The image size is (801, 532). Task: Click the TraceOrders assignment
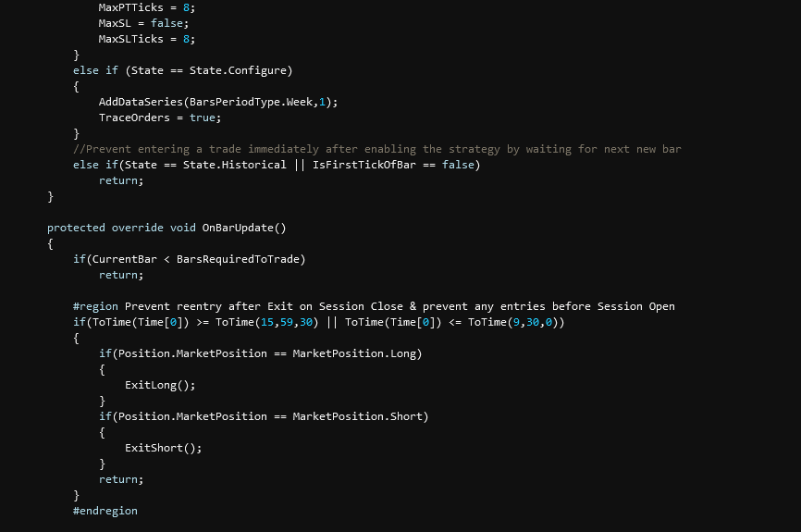[x=159, y=118]
